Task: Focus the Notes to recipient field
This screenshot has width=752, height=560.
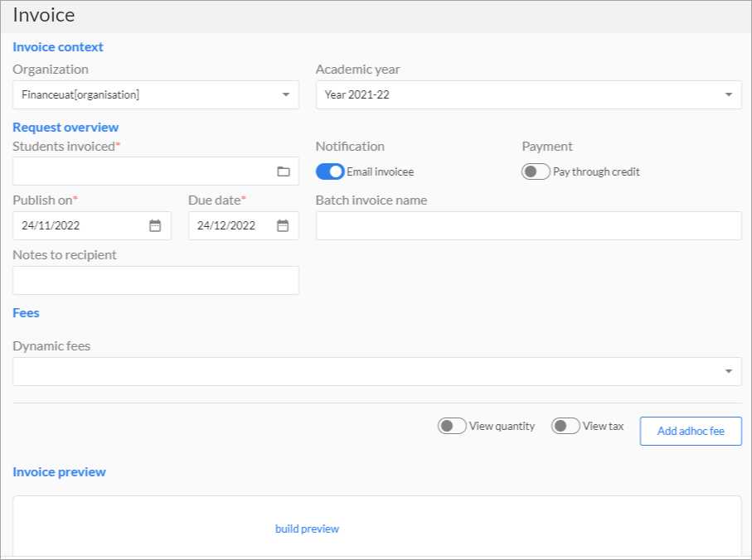Action: coord(156,280)
